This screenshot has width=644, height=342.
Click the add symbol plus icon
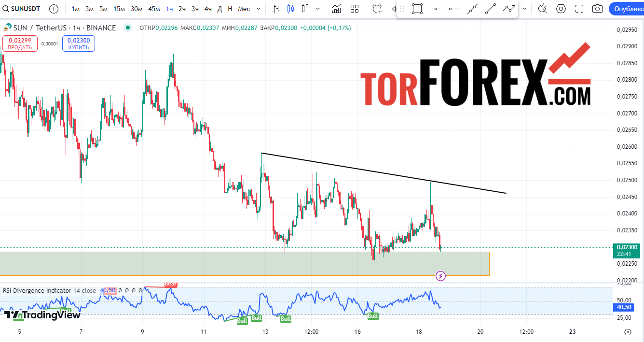pos(54,9)
